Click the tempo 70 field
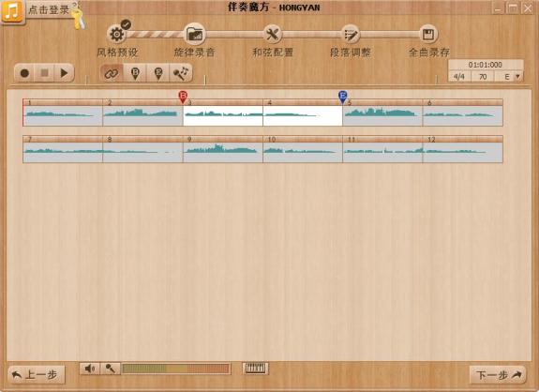This screenshot has height=392, width=539. 483,76
